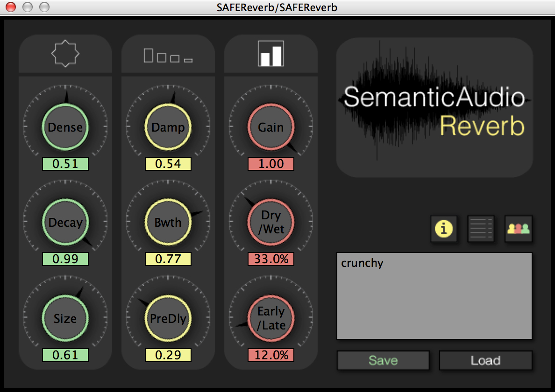Click the colored people group icon
The width and height of the screenshot is (555, 392).
(518, 229)
